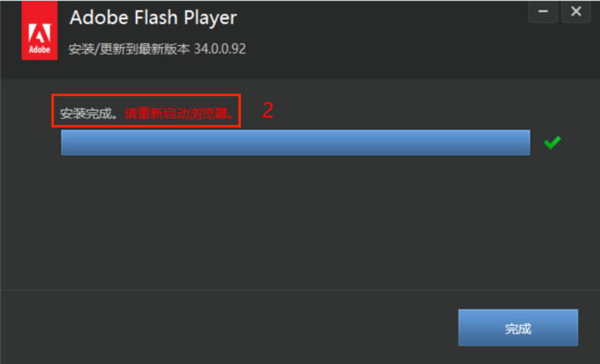Click the green installation success checkmark
Viewport: 600px width, 364px height.
click(x=552, y=142)
